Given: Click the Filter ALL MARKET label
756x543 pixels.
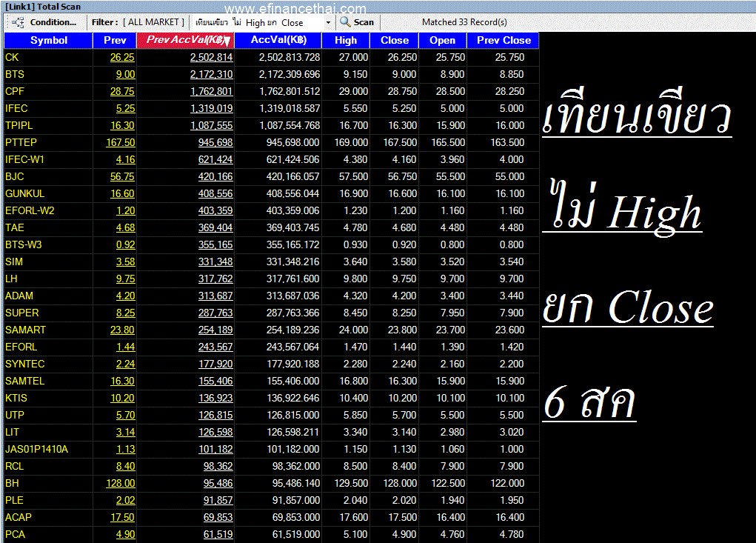Looking at the screenshot, I should (138, 22).
